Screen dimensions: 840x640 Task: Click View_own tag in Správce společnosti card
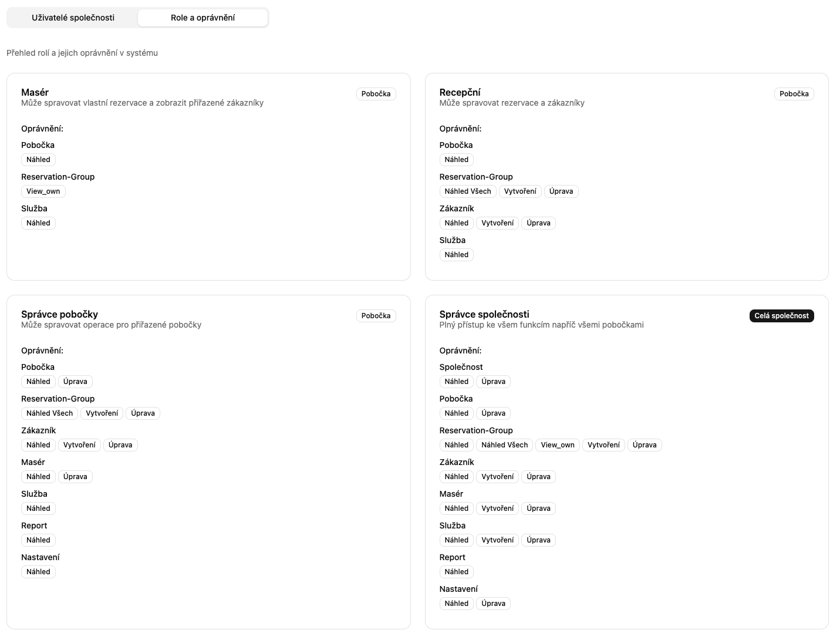pyautogui.click(x=558, y=445)
